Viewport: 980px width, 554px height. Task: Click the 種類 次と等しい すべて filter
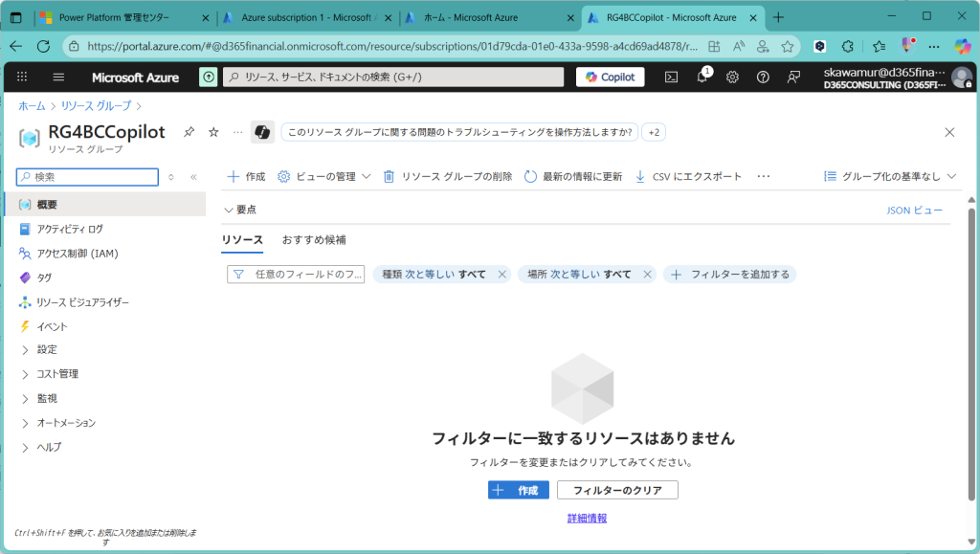pos(434,275)
